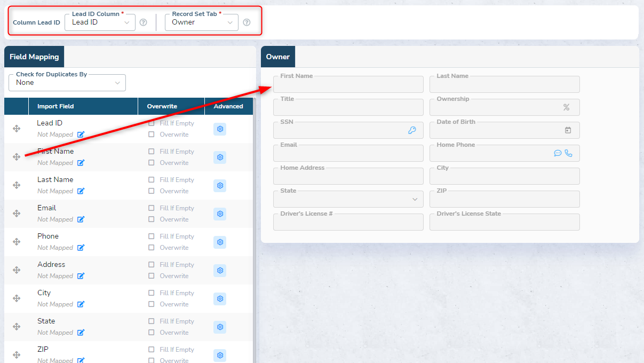Click the First Name input in Owner form
The width and height of the screenshot is (644, 363).
pyautogui.click(x=348, y=84)
